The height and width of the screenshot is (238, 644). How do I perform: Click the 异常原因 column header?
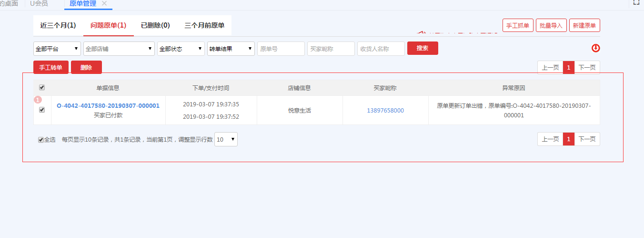(x=513, y=88)
